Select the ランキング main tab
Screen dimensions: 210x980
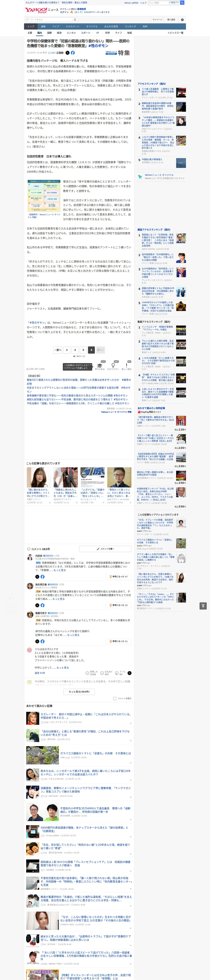point(130,27)
